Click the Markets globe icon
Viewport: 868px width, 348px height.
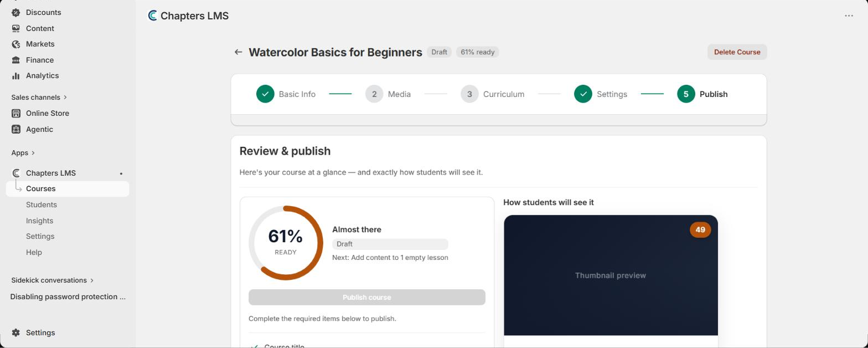[16, 44]
